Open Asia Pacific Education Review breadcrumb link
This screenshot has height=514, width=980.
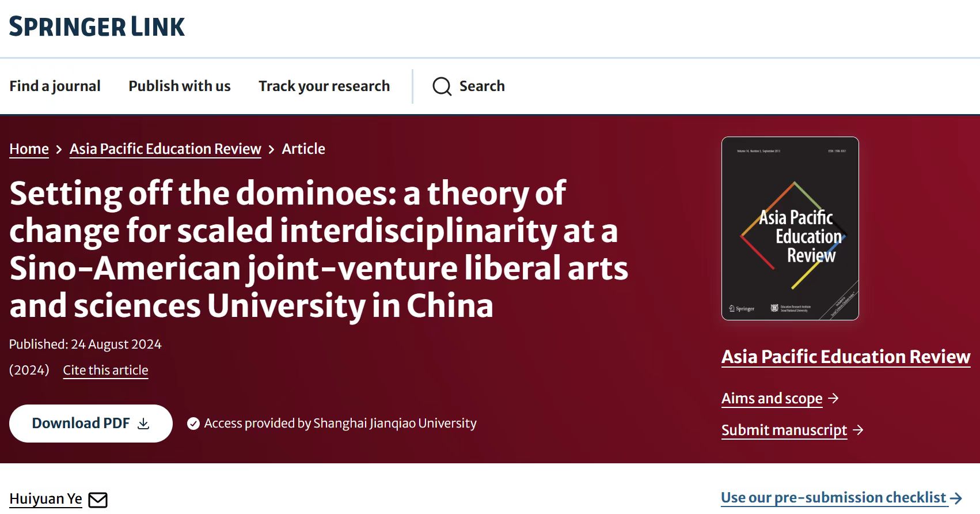tap(165, 149)
